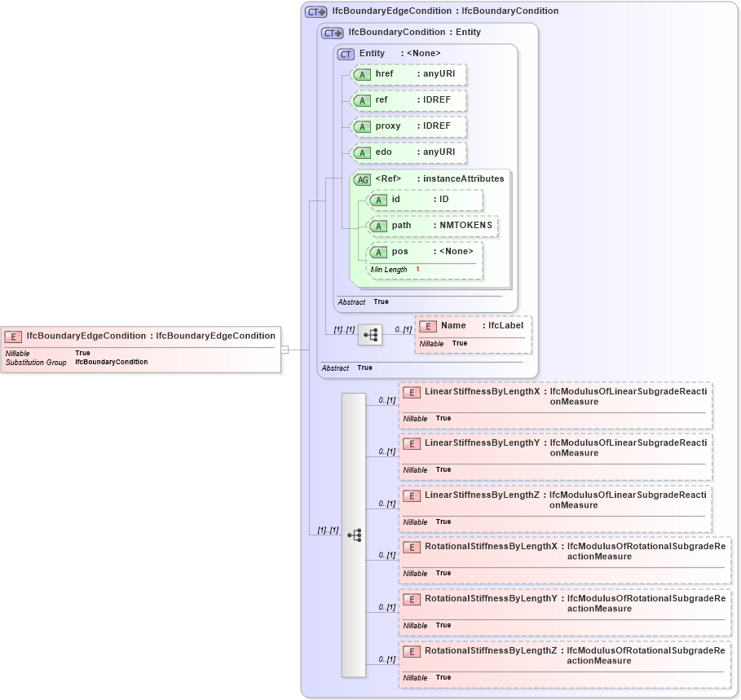Click the AG icon of the instanceAttributes group
The width and height of the screenshot is (741, 700).
(x=363, y=179)
